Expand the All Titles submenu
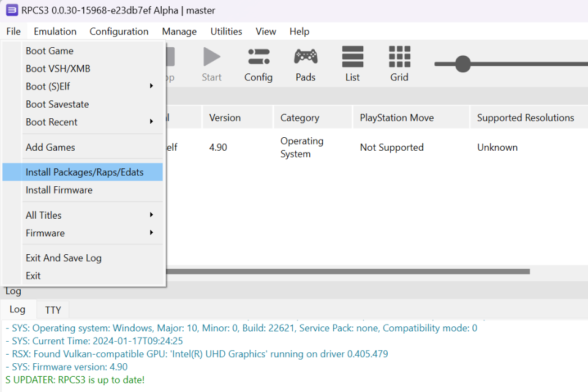Screen dimensions: 588x392 (x=83, y=216)
